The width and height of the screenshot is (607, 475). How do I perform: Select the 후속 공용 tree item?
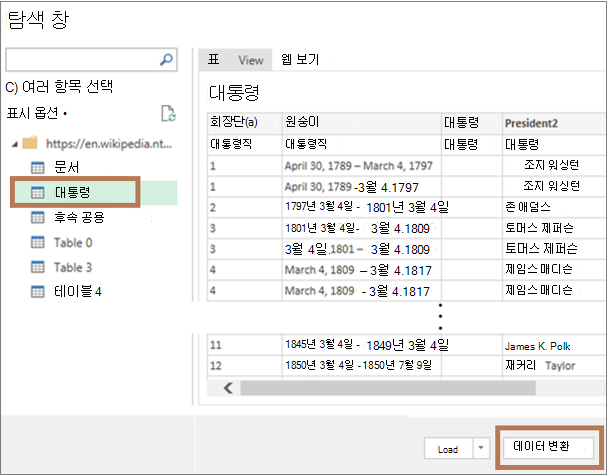[79, 218]
